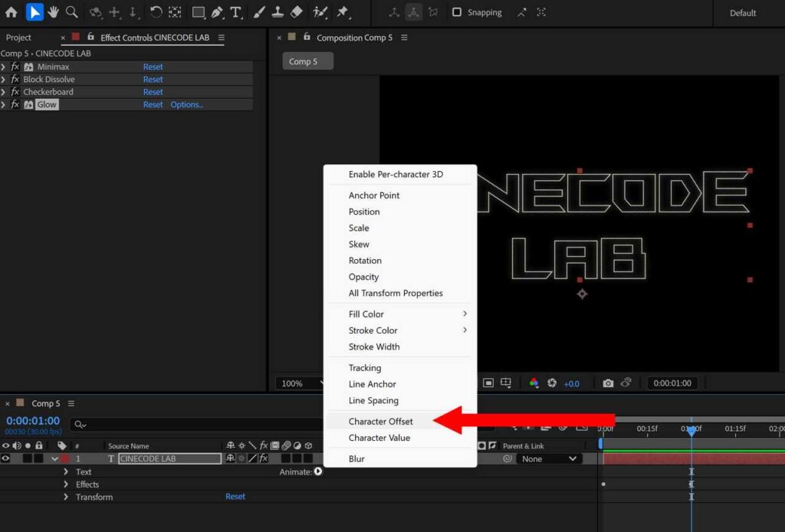Expand the Effects property group

pyautogui.click(x=66, y=484)
